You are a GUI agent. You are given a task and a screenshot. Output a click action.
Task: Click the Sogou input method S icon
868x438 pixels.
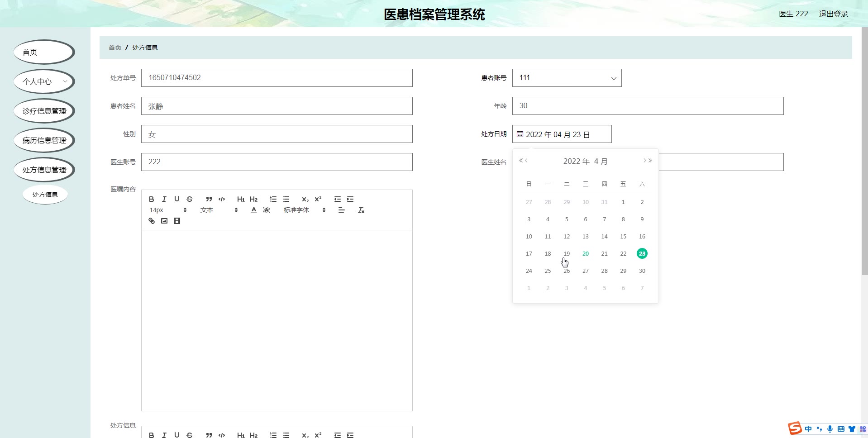coord(795,428)
